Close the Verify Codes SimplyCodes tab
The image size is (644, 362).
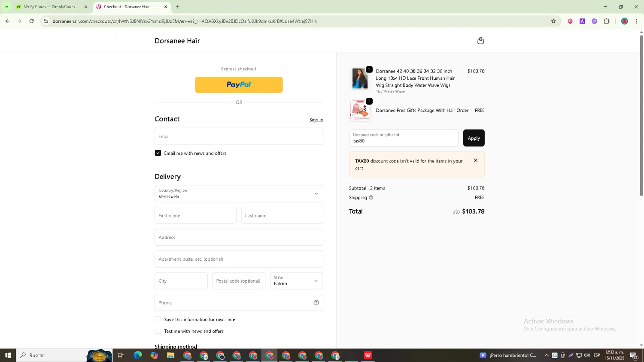(86, 7)
